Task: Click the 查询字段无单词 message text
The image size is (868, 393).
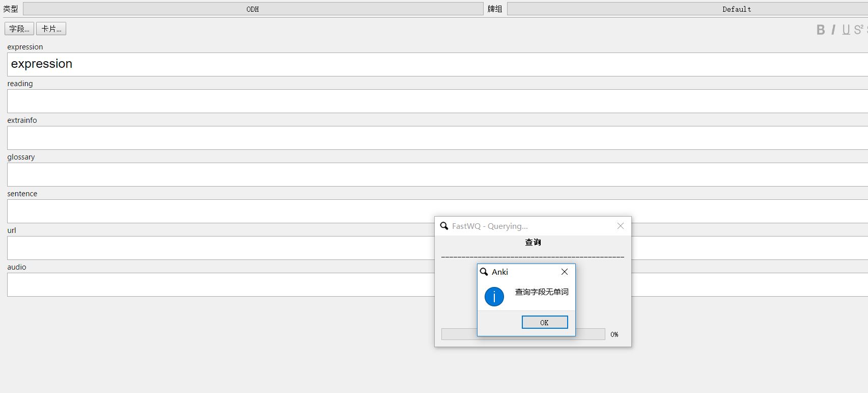Action: 542,292
